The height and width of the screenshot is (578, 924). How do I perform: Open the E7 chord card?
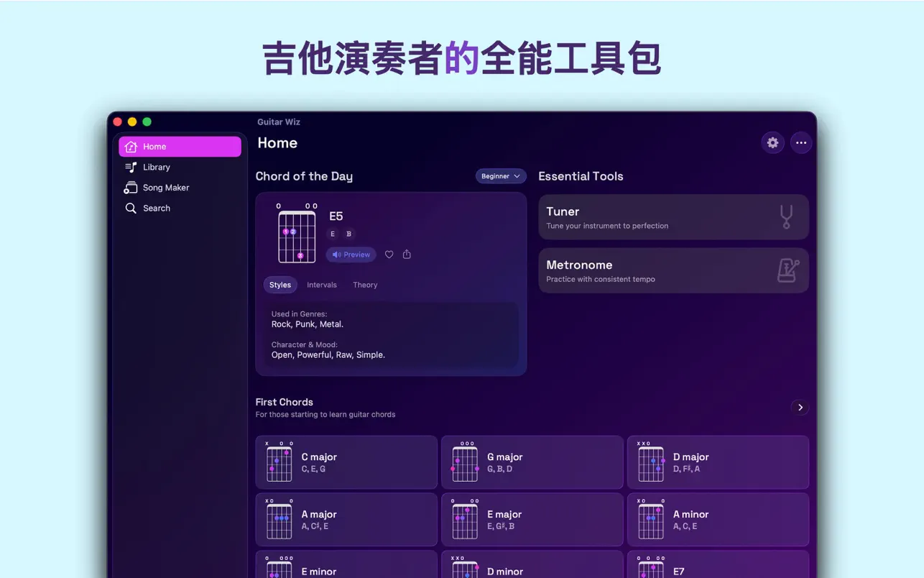(718, 564)
